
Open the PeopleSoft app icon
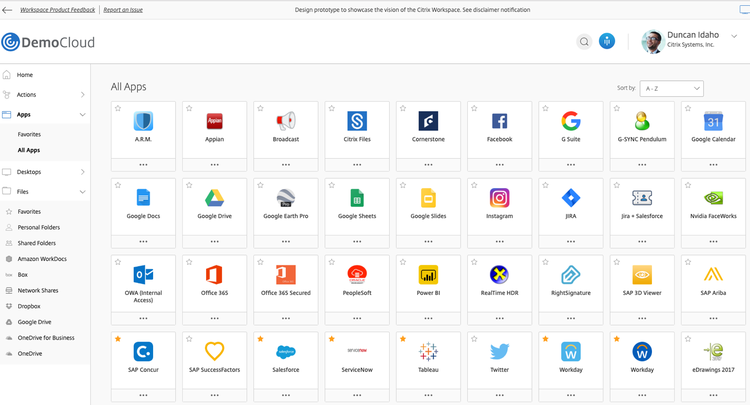[x=357, y=274]
